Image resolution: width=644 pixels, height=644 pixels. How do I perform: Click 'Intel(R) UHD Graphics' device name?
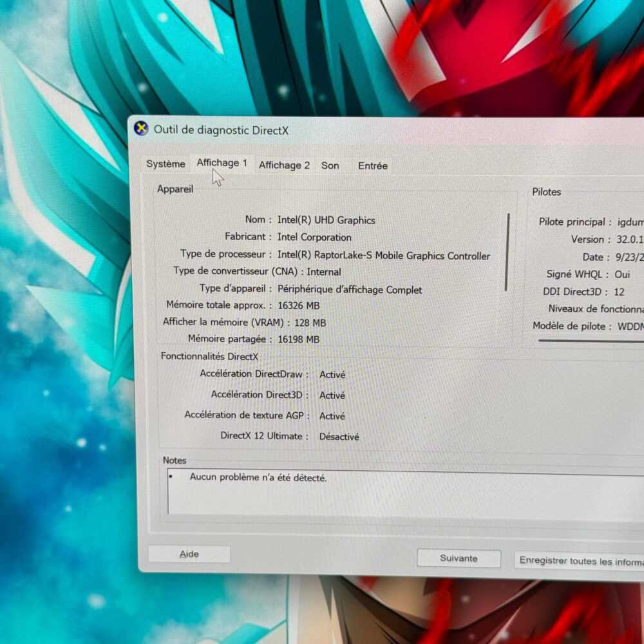326,220
